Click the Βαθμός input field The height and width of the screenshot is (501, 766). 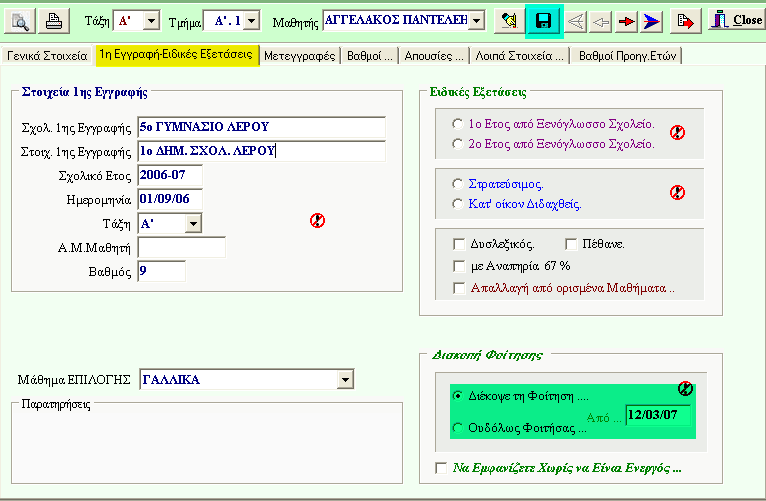click(161, 271)
